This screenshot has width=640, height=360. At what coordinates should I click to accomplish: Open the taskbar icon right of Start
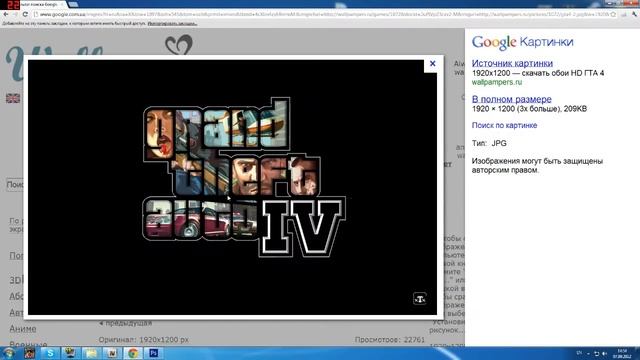[29, 353]
